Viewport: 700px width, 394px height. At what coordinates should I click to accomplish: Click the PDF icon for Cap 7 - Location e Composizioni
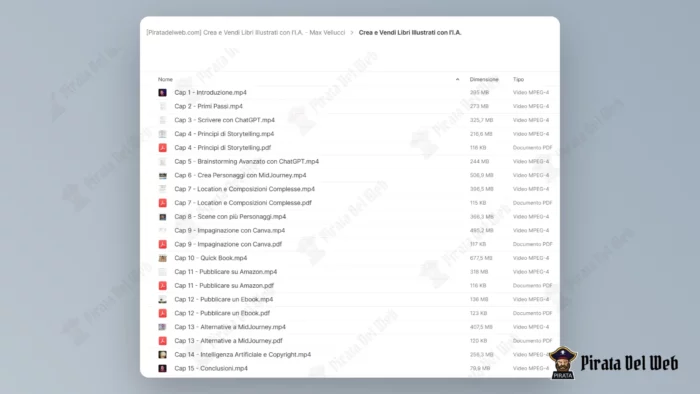point(162,203)
